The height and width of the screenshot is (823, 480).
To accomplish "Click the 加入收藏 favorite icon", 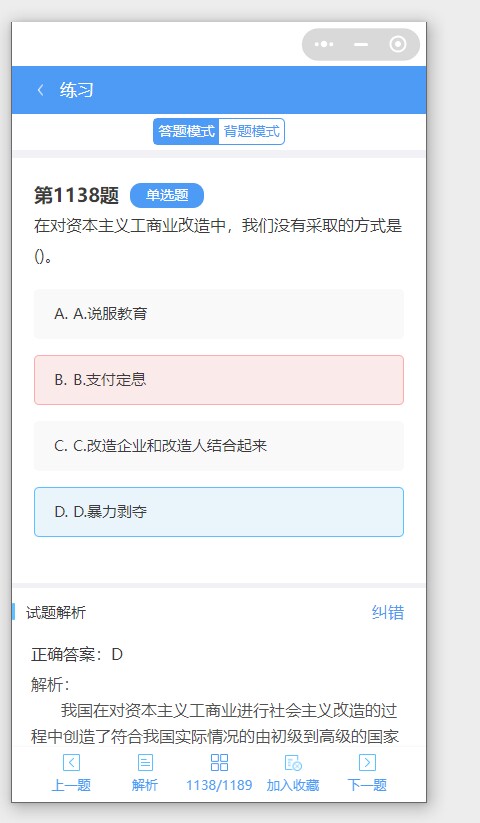I will (293, 762).
